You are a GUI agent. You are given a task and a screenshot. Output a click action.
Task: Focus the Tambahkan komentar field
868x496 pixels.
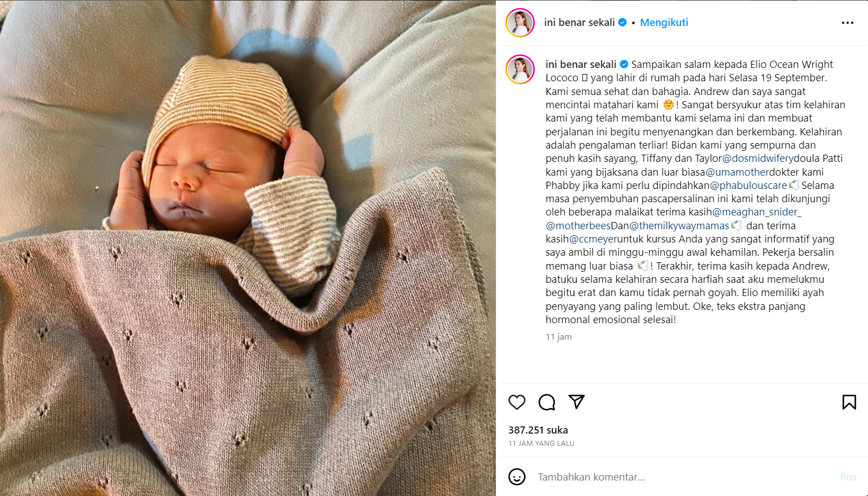click(685, 477)
